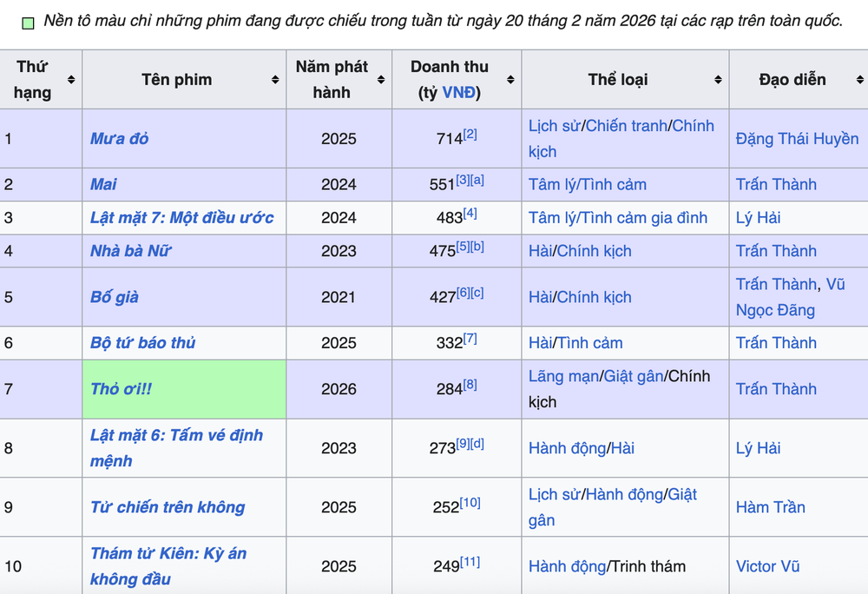Open the Thỏ ơi!! film link
This screenshot has width=868, height=594.
point(122,389)
